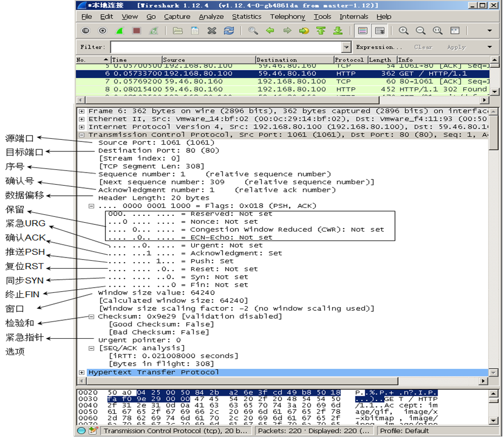504x438 pixels.
Task: Open the Expression... filter builder
Action: (379, 47)
